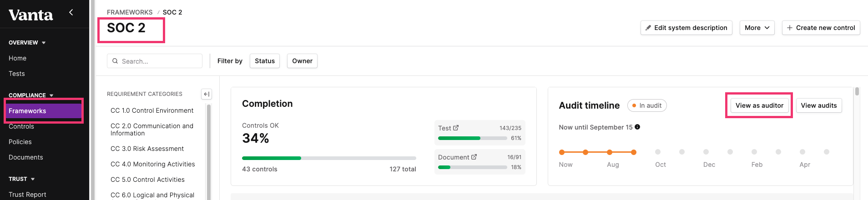This screenshot has width=868, height=200.
Task: Select CC 6.0 Logical and Physical
Action: [x=152, y=195]
